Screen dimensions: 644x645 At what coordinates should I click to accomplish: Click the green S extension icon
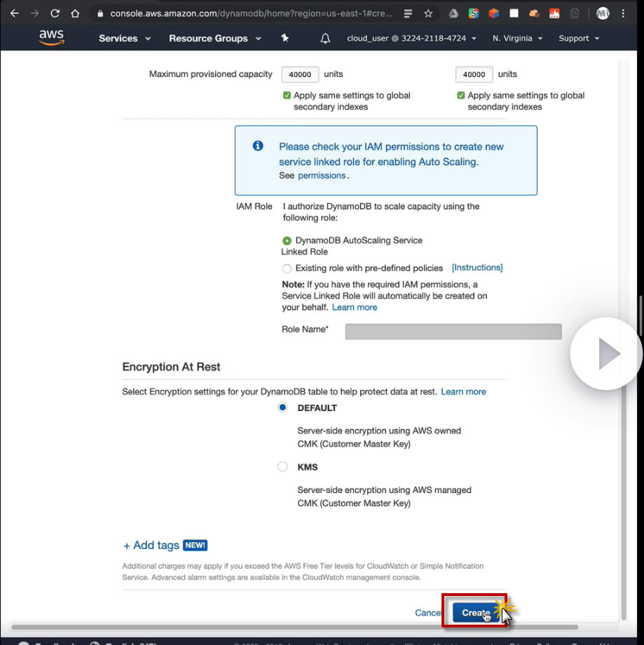coord(474,13)
